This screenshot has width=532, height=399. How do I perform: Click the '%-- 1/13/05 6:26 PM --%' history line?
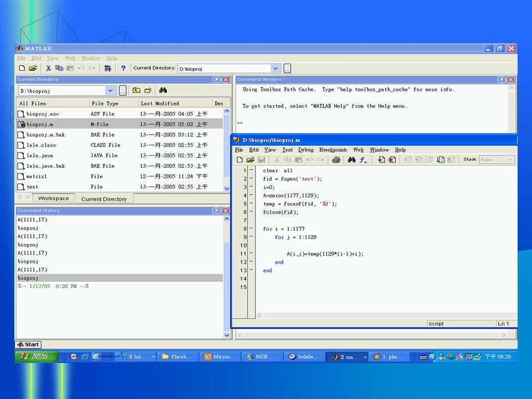pyautogui.click(x=53, y=287)
